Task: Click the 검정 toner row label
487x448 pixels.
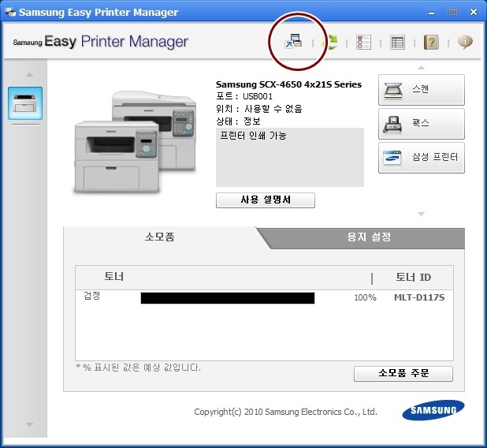Action: [x=92, y=296]
